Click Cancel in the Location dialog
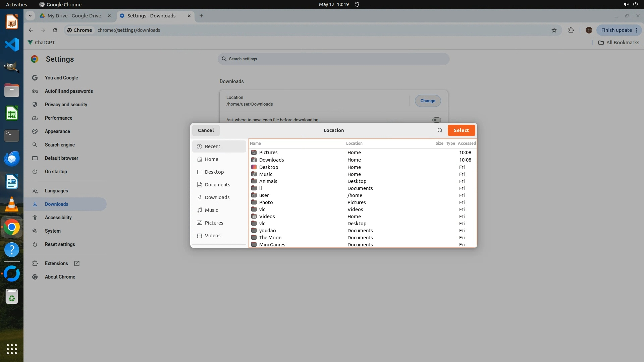Screen dimensions: 644x362 [x=206, y=130]
